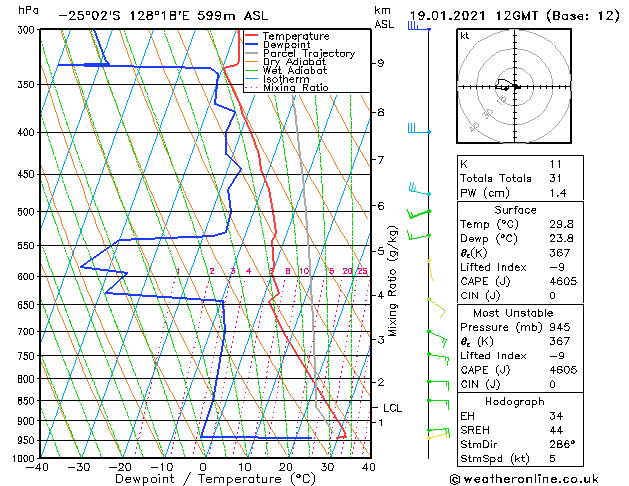
Task: Click the Most Unstable section header
Action: (513, 313)
